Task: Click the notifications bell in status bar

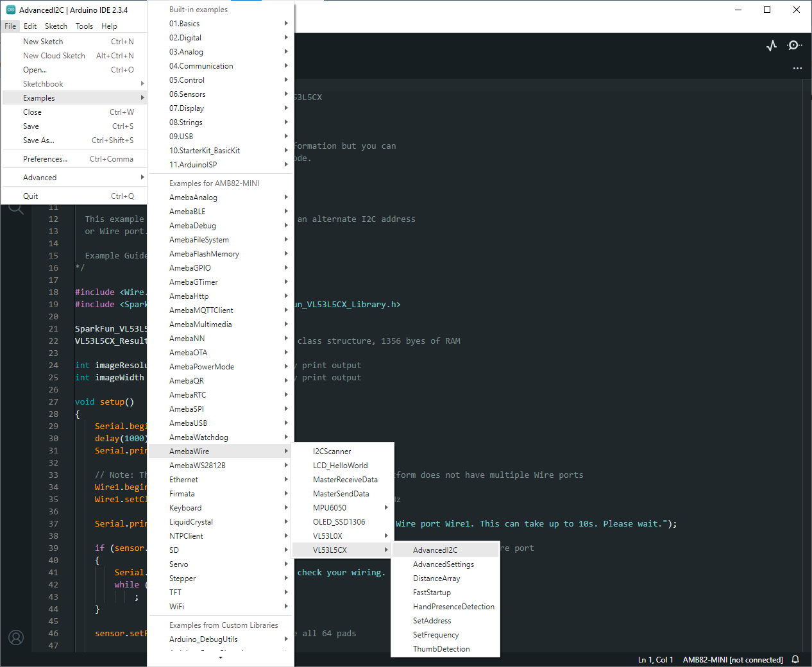Action: [795, 659]
